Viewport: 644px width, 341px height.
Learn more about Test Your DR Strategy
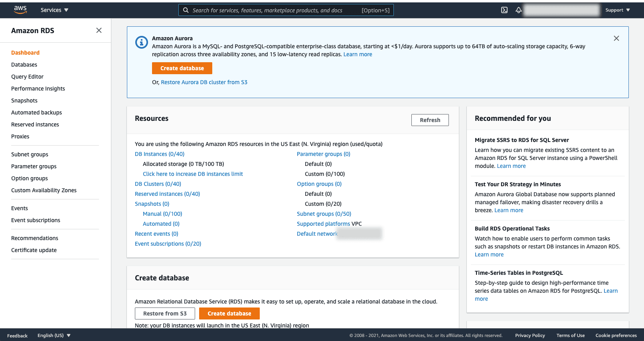tap(509, 210)
